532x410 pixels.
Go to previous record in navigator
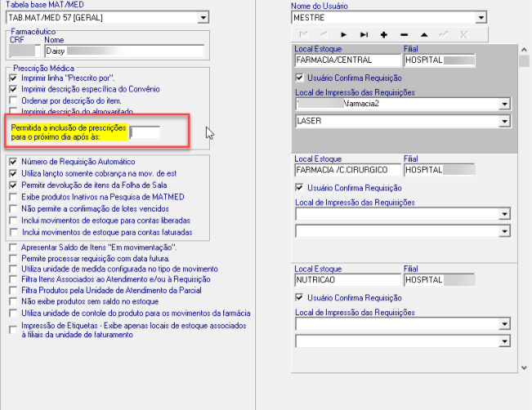coord(324,34)
